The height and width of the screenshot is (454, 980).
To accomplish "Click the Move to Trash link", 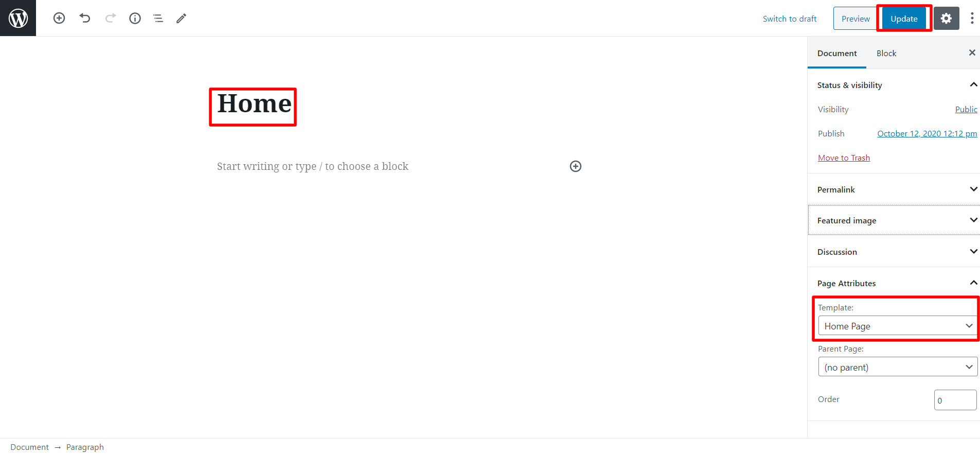I will click(844, 158).
